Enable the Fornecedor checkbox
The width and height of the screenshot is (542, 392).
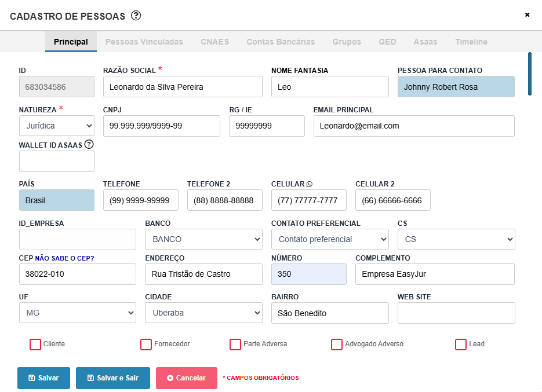[146, 345]
